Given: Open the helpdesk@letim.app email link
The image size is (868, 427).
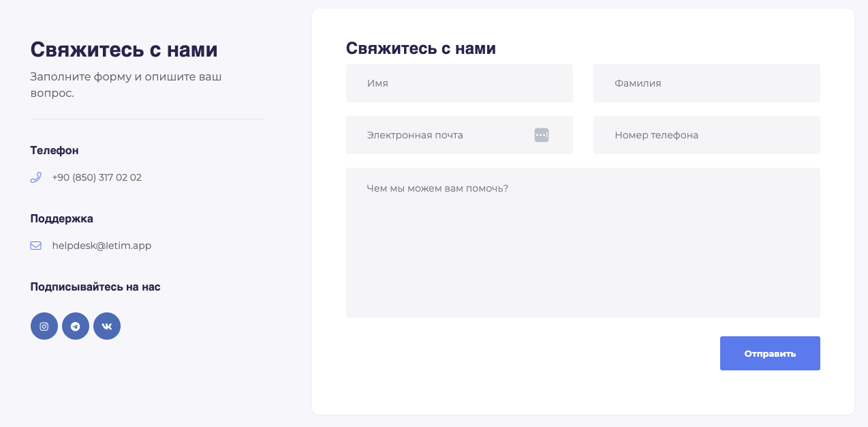Looking at the screenshot, I should click(x=102, y=245).
